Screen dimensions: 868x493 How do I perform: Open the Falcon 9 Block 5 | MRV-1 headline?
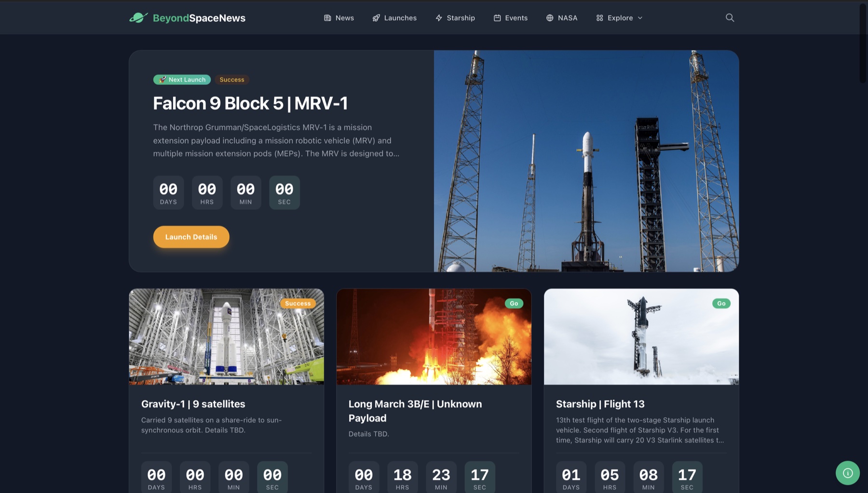(x=250, y=103)
